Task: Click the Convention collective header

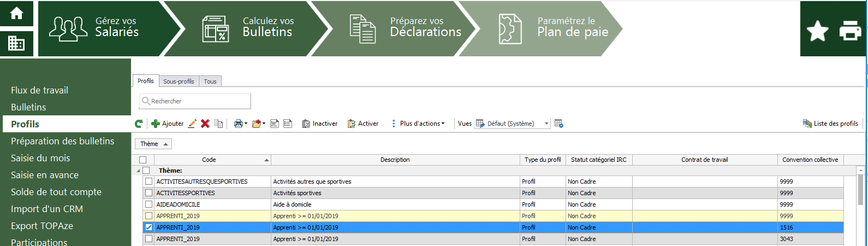Action: coord(810,160)
